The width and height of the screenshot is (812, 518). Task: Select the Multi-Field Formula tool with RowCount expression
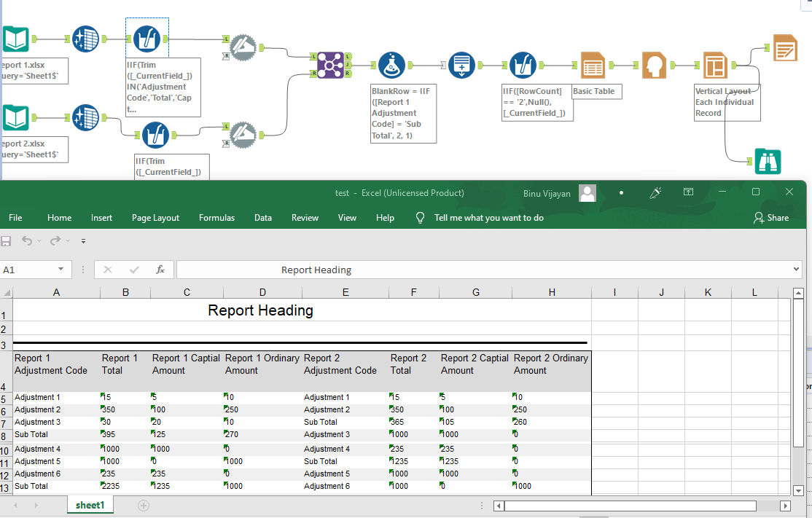click(523, 65)
